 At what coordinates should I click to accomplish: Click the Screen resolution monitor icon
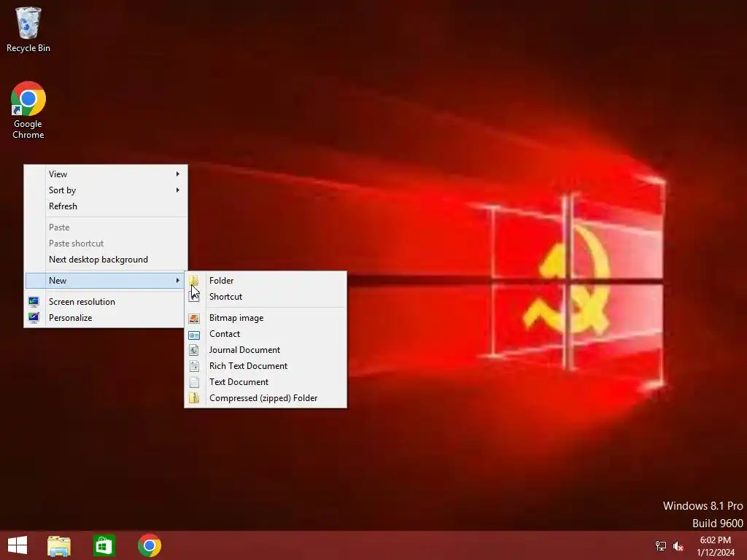(34, 301)
